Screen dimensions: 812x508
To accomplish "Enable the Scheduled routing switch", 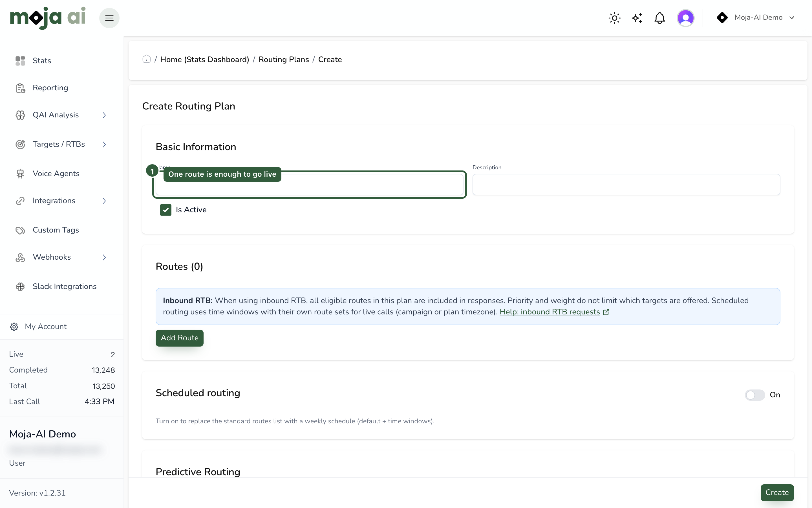I will click(x=754, y=395).
